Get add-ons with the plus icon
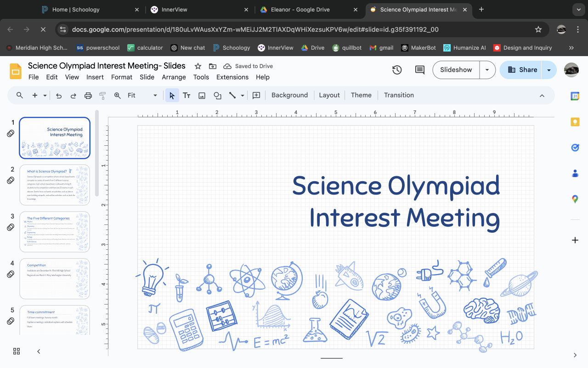Image resolution: width=588 pixels, height=368 pixels. [x=575, y=240]
